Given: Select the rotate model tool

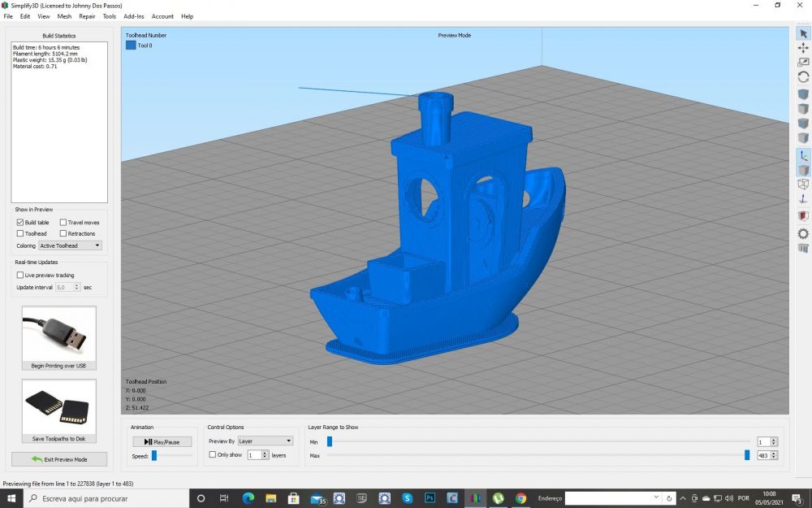Looking at the screenshot, I should tap(803, 76).
